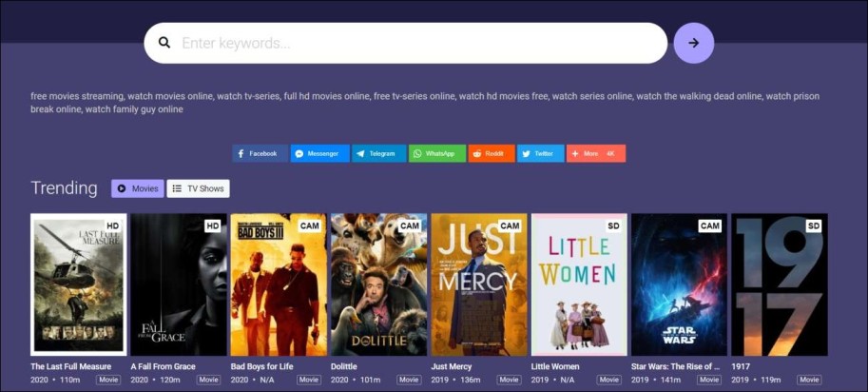This screenshot has height=392, width=868.
Task: Click the Movie tag under Little Women
Action: (608, 380)
